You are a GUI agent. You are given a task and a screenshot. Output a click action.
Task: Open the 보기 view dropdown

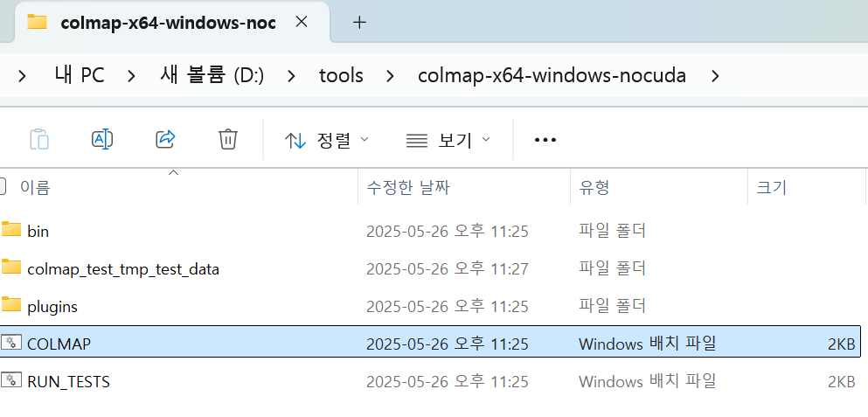pos(448,140)
